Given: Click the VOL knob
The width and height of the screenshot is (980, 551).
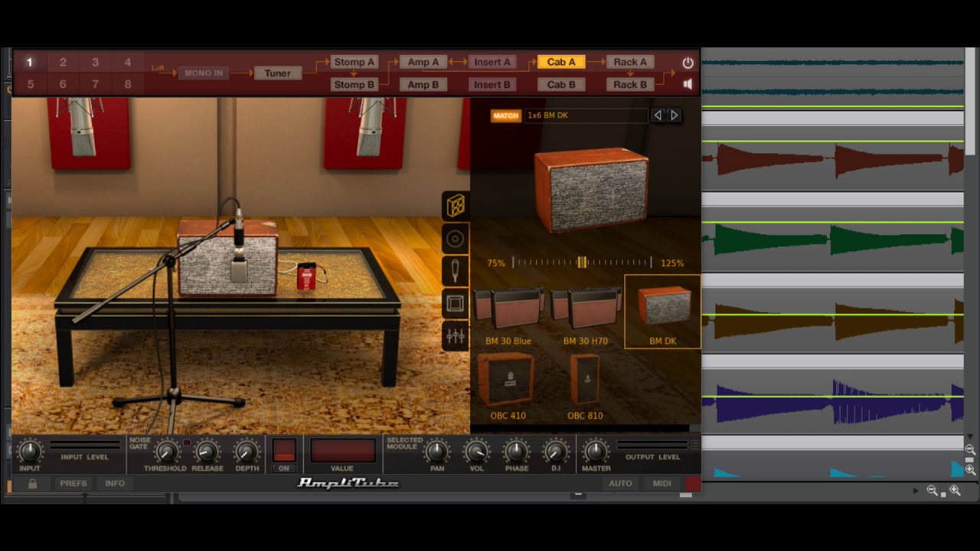Looking at the screenshot, I should (476, 452).
